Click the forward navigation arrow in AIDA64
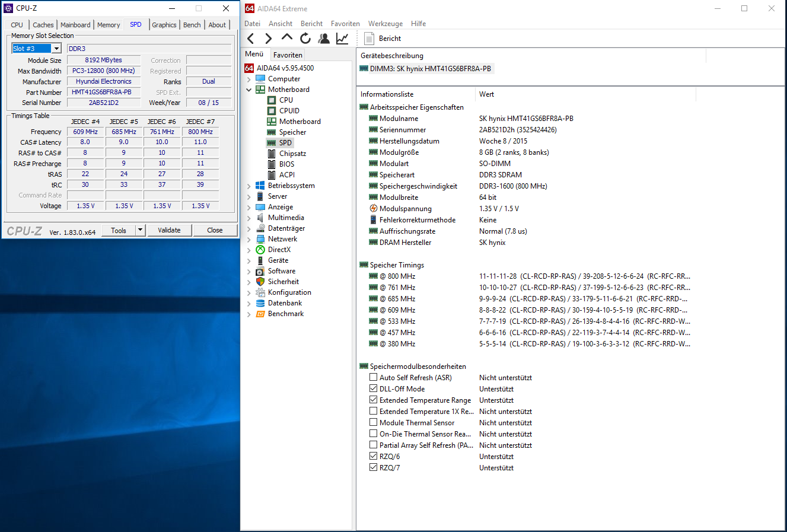This screenshot has width=787, height=532. coord(269,39)
